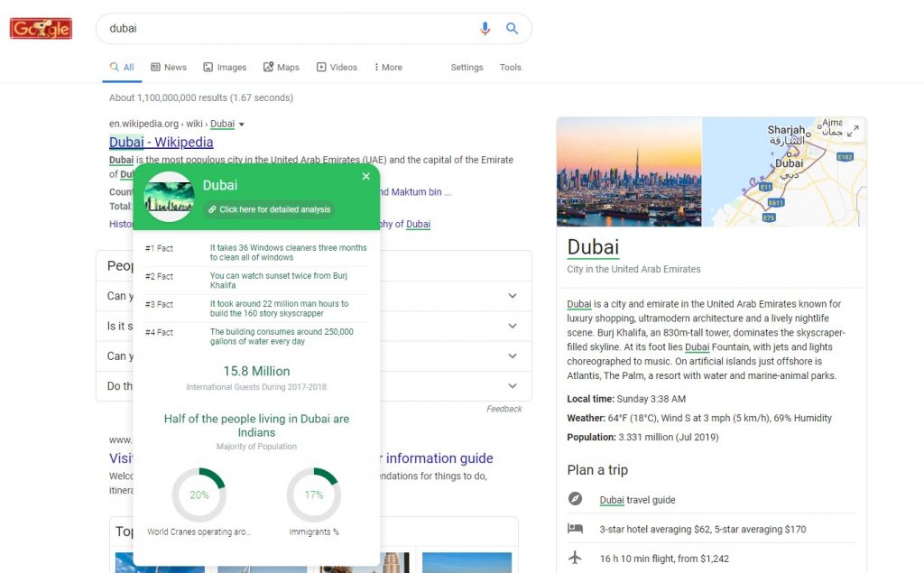Open the Dubai map thumbnail

coord(784,171)
